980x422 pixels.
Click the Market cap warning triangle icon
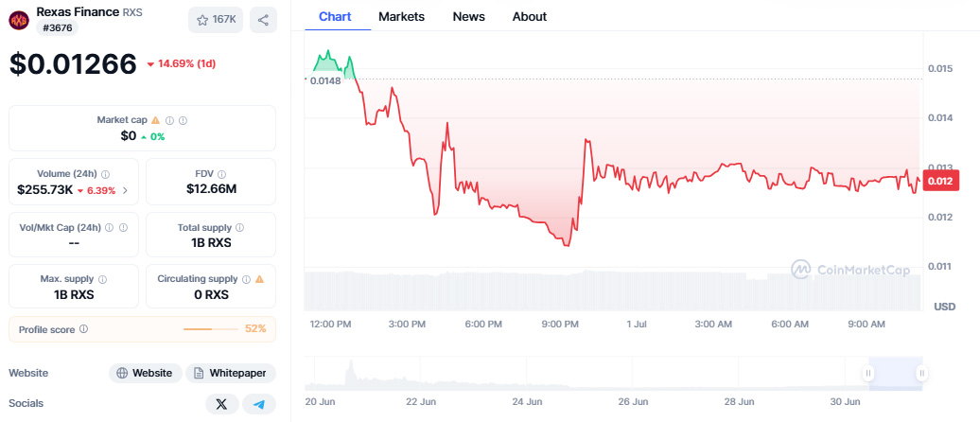[156, 120]
